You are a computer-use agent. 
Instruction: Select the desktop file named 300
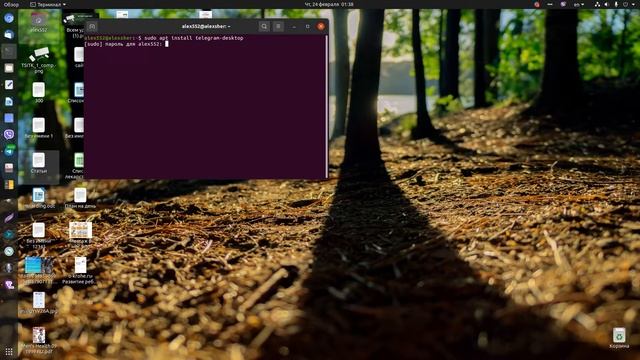point(39,92)
